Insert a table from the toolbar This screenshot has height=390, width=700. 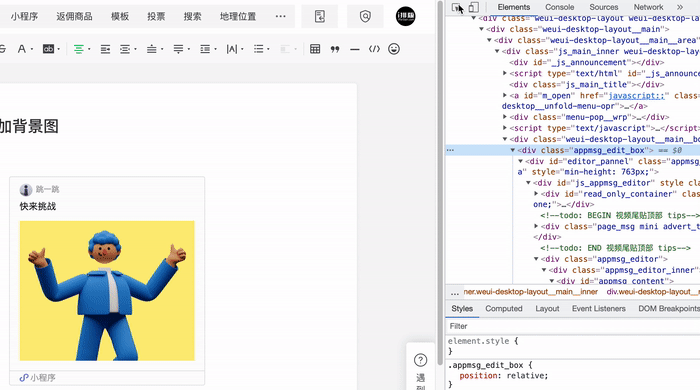pyautogui.click(x=315, y=49)
